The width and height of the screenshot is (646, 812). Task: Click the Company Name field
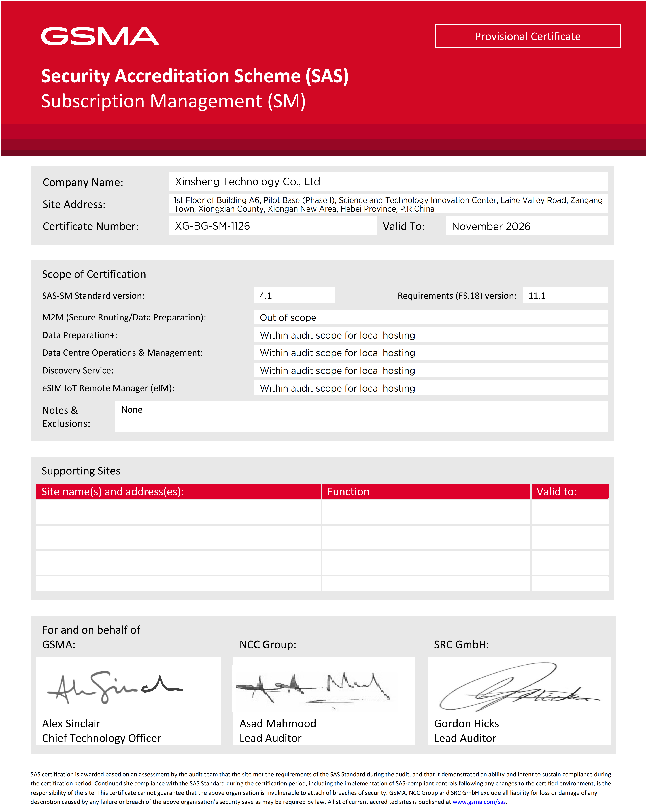tap(388, 182)
